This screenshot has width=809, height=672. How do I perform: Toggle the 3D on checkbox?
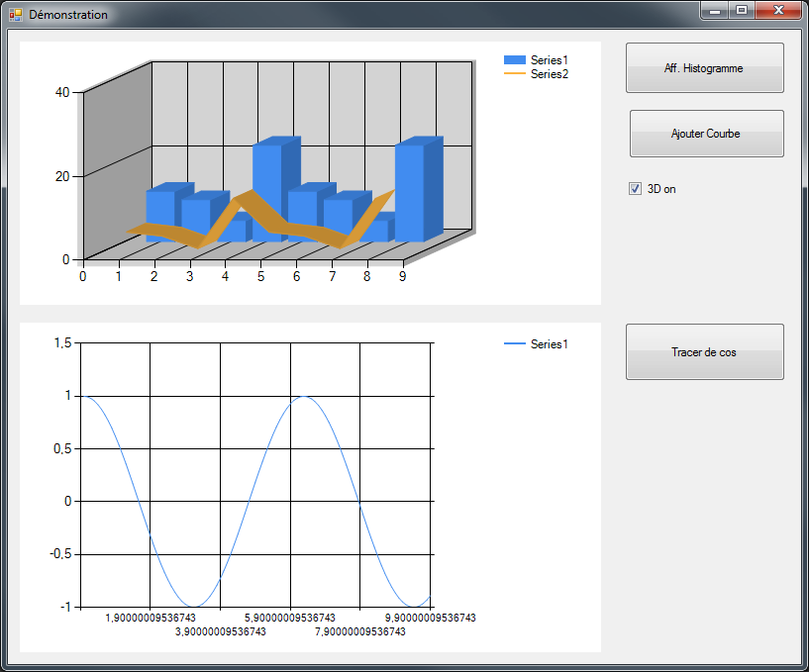coord(635,189)
